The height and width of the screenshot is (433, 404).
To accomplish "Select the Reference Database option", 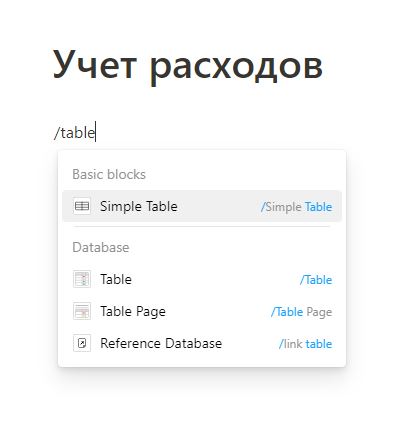I will [202, 343].
